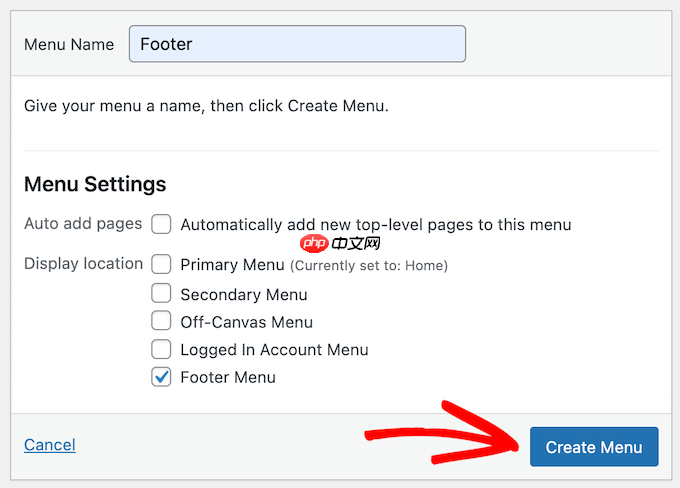Tick the Logged In Account Menu checkbox
Screen dimensions: 680x488
pyautogui.click(x=161, y=349)
